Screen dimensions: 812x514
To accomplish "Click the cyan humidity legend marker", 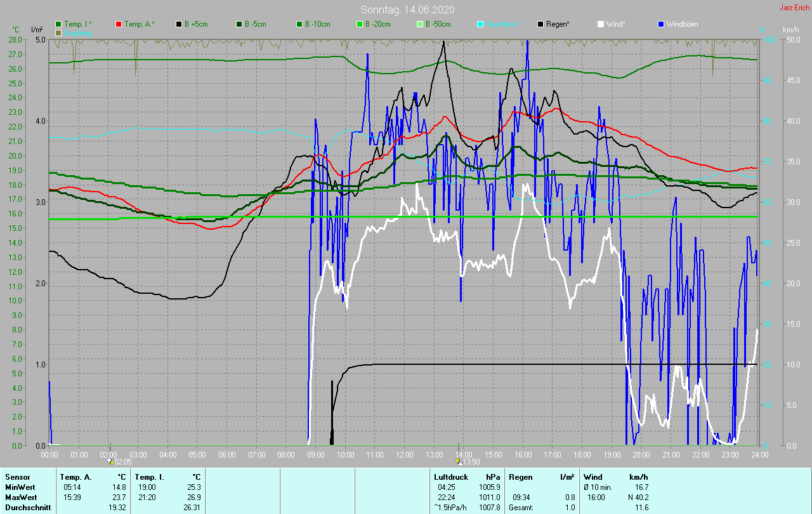I will click(480, 24).
